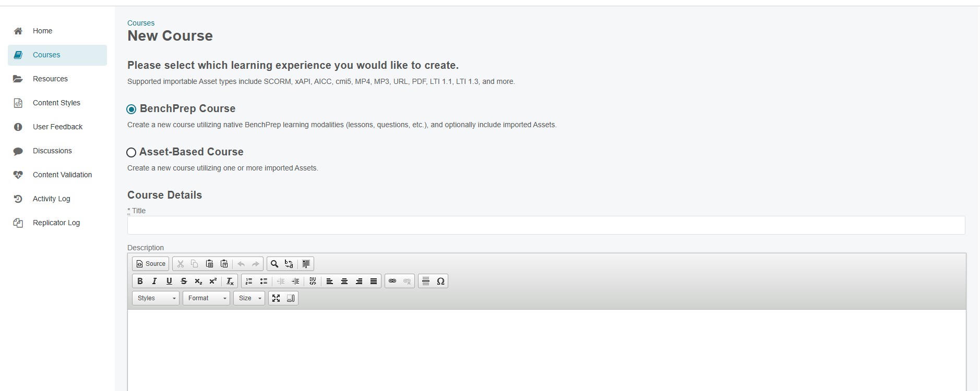The image size is (980, 391).
Task: Click the Paste icon in the editor toolbar
Action: [209, 264]
